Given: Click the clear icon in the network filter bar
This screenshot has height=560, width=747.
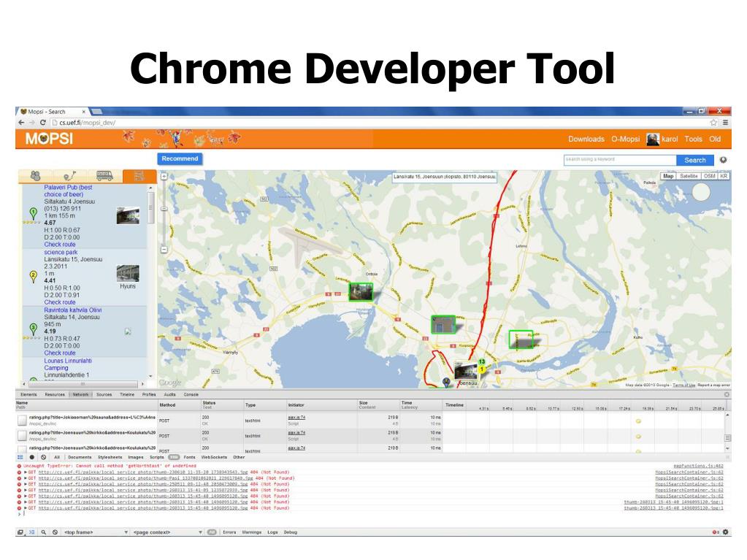Looking at the screenshot, I should tap(43, 457).
